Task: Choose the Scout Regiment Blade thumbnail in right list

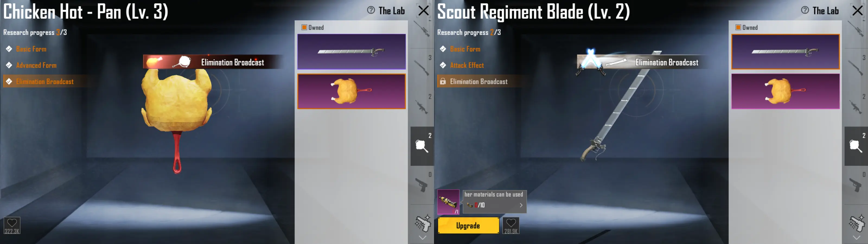Action: (786, 52)
